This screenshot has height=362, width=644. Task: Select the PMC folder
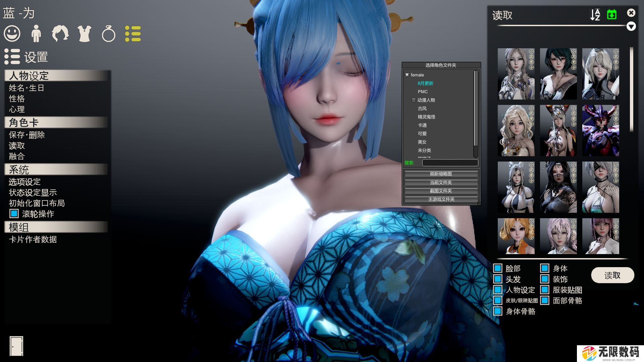[423, 92]
